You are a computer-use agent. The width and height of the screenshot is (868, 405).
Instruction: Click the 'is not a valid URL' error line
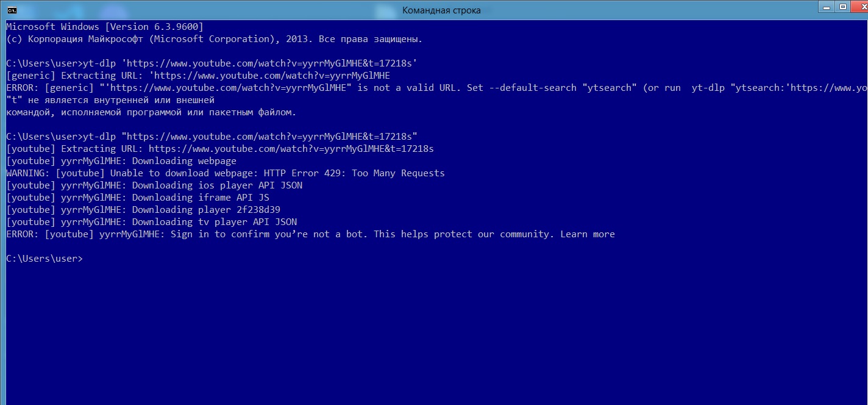coord(437,88)
